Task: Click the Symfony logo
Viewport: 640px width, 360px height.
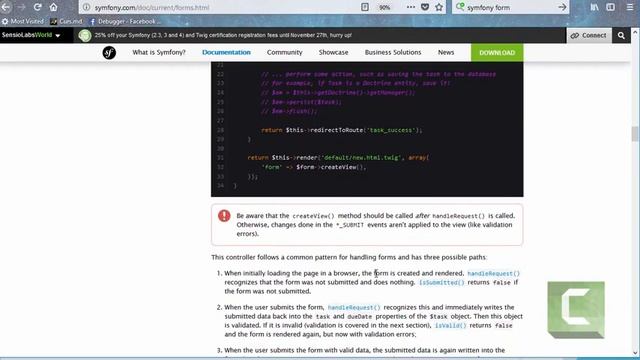Action: click(109, 53)
